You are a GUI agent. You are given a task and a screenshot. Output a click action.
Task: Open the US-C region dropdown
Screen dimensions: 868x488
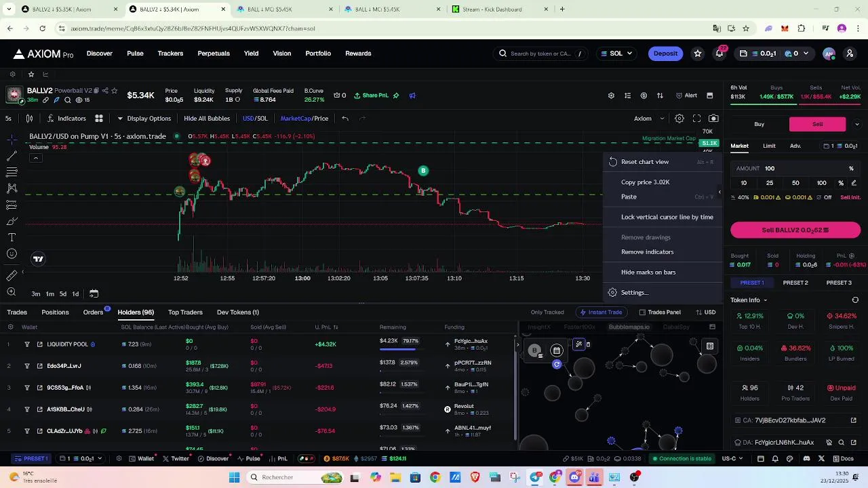pyautogui.click(x=733, y=459)
